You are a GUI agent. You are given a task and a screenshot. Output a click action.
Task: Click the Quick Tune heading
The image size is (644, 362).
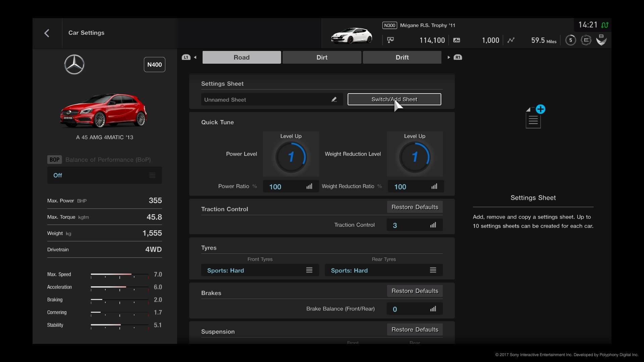tap(217, 122)
